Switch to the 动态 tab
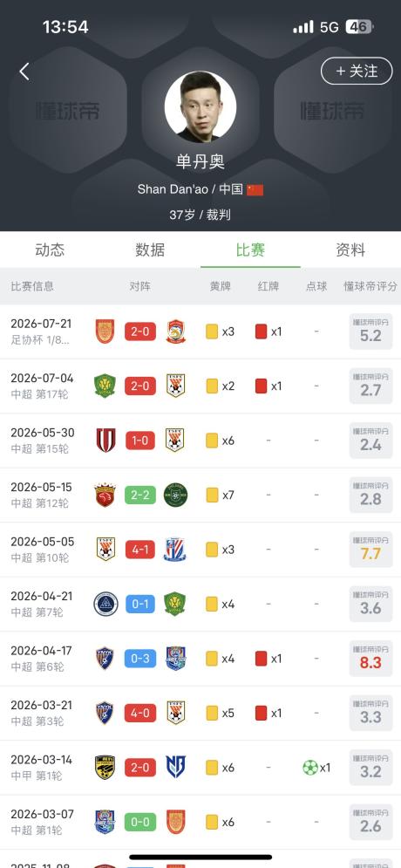Screen dimensions: 401x868 pos(50,249)
